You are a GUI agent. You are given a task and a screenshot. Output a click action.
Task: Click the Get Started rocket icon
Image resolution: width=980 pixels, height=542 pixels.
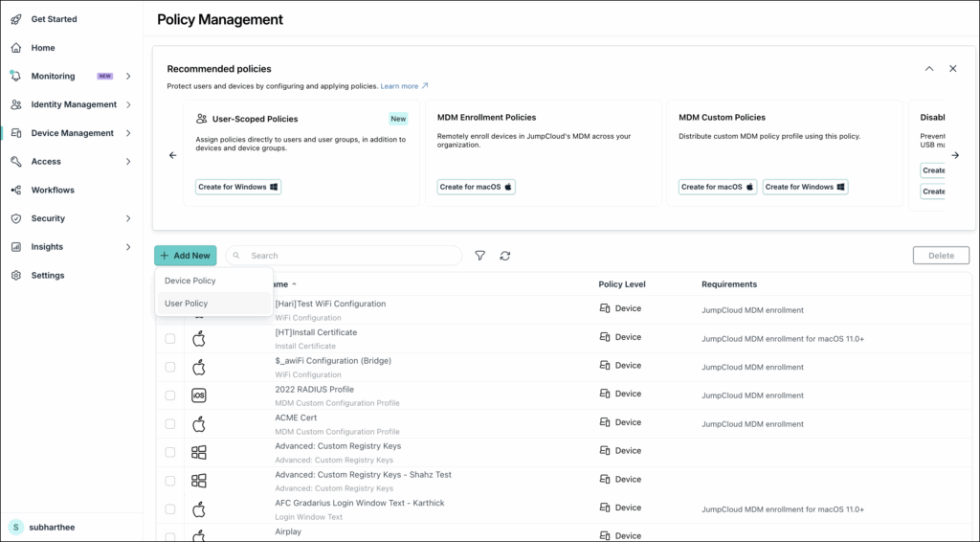(x=16, y=19)
